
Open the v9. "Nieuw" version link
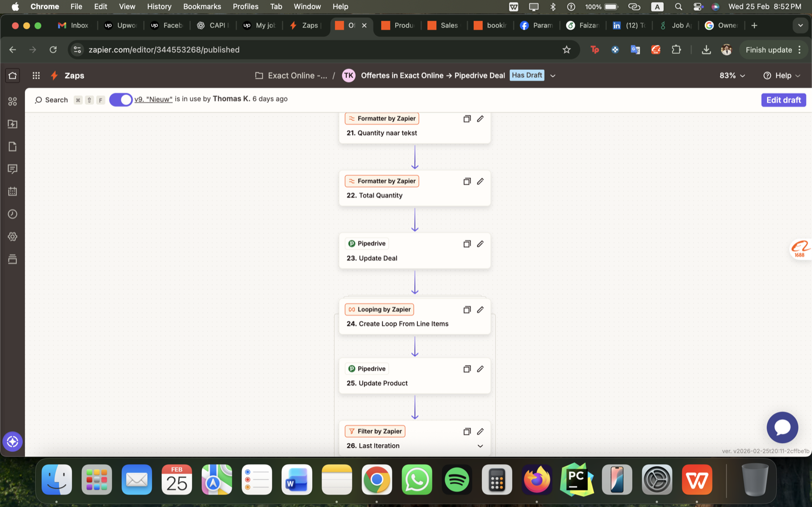pos(153,99)
